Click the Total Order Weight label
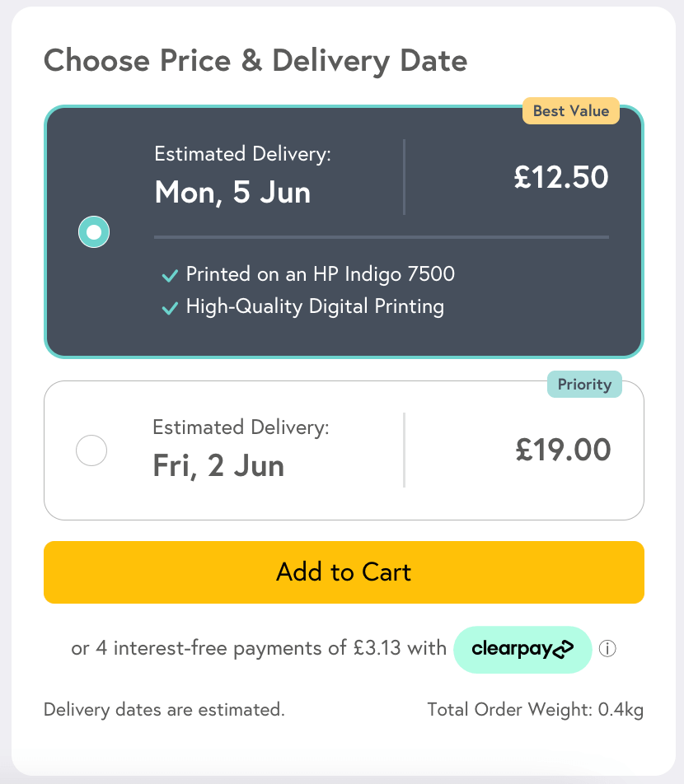The height and width of the screenshot is (784, 684). [535, 710]
